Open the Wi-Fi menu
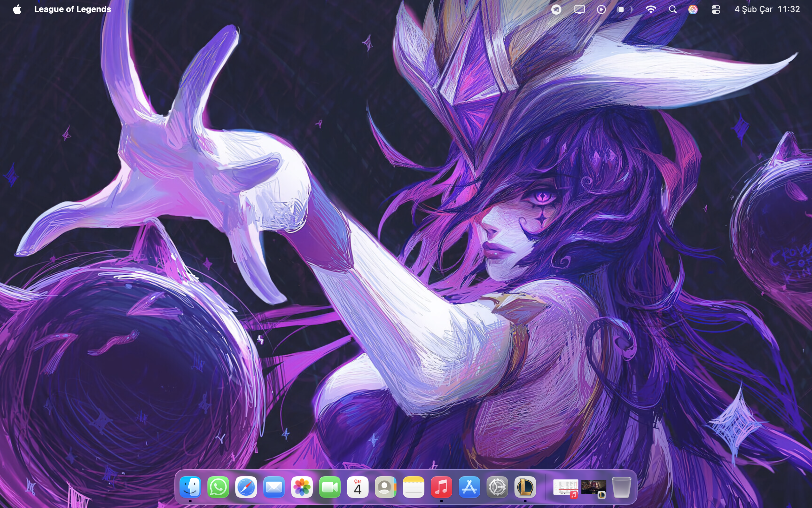812x508 pixels. pos(651,10)
